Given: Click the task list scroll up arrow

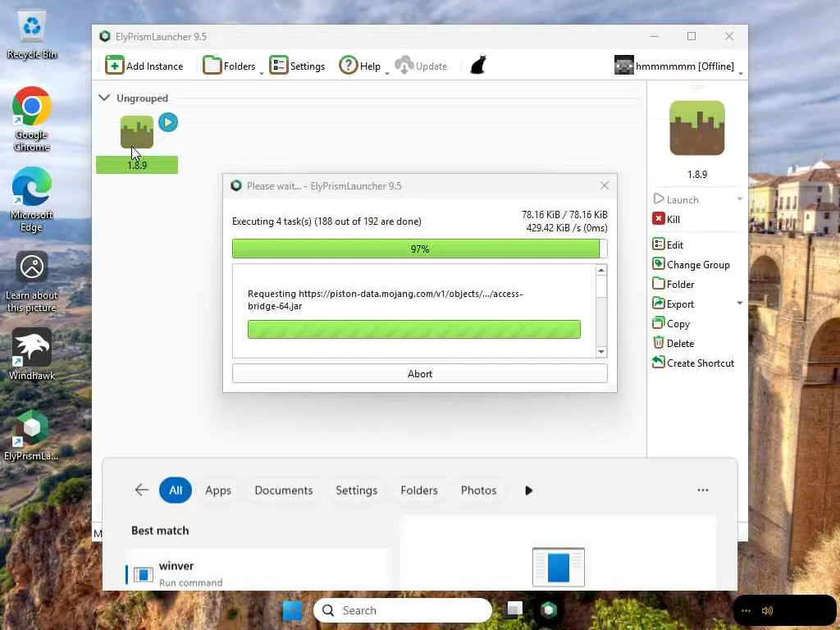Looking at the screenshot, I should click(601, 270).
